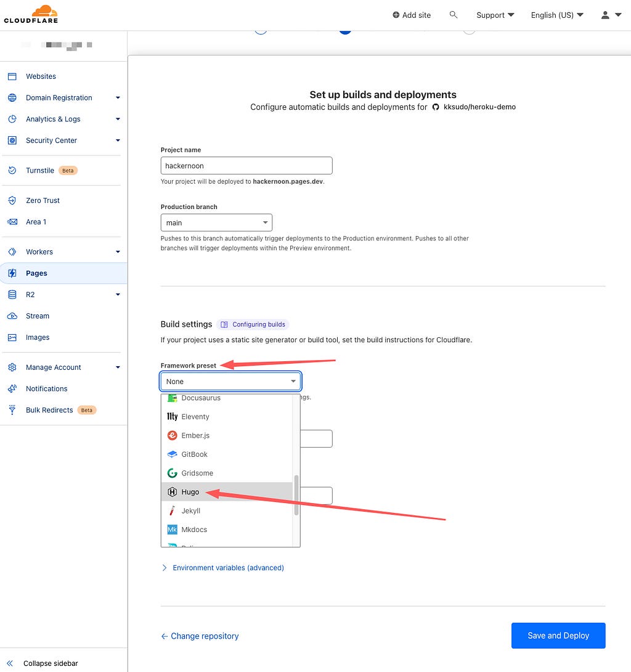Screen dimensions: 631x672
Task: Click the Manage Account gear icon
Action: [12, 367]
